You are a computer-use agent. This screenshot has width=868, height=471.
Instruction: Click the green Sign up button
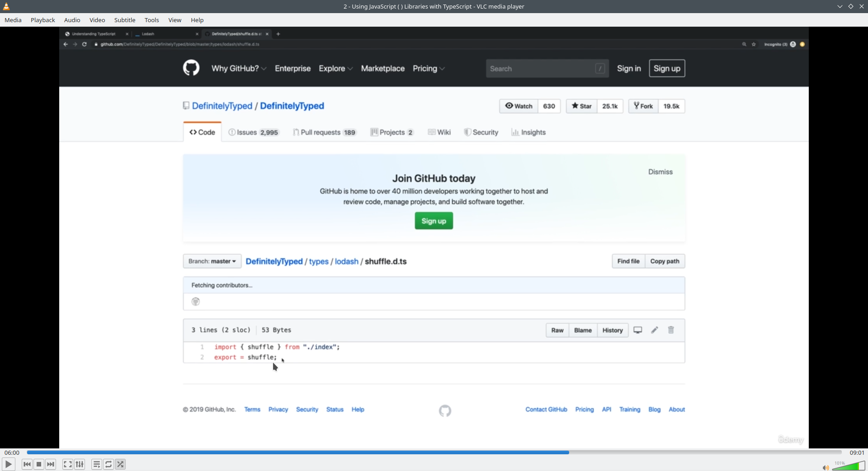click(434, 221)
